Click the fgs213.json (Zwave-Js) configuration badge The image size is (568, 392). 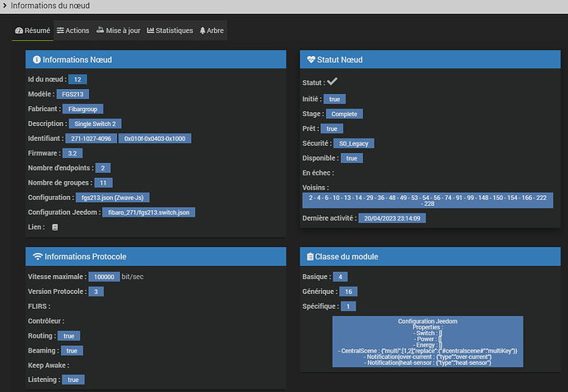(x=113, y=198)
